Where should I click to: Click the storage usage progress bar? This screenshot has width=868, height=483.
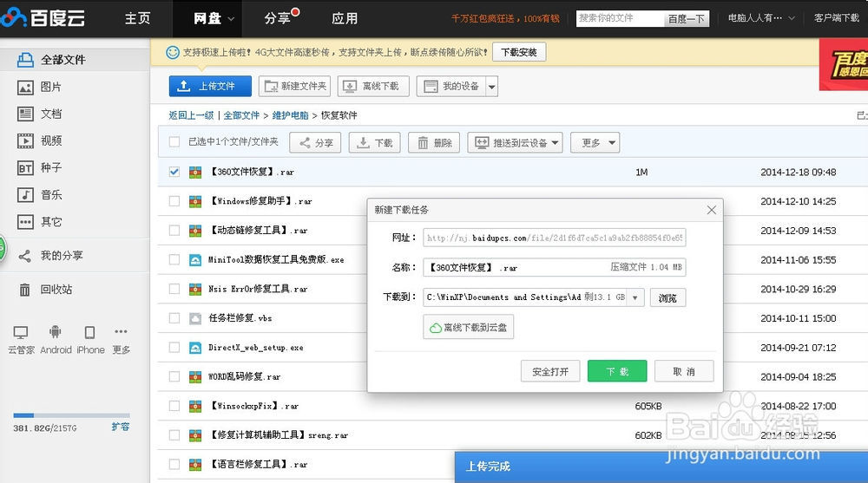pyautogui.click(x=71, y=415)
